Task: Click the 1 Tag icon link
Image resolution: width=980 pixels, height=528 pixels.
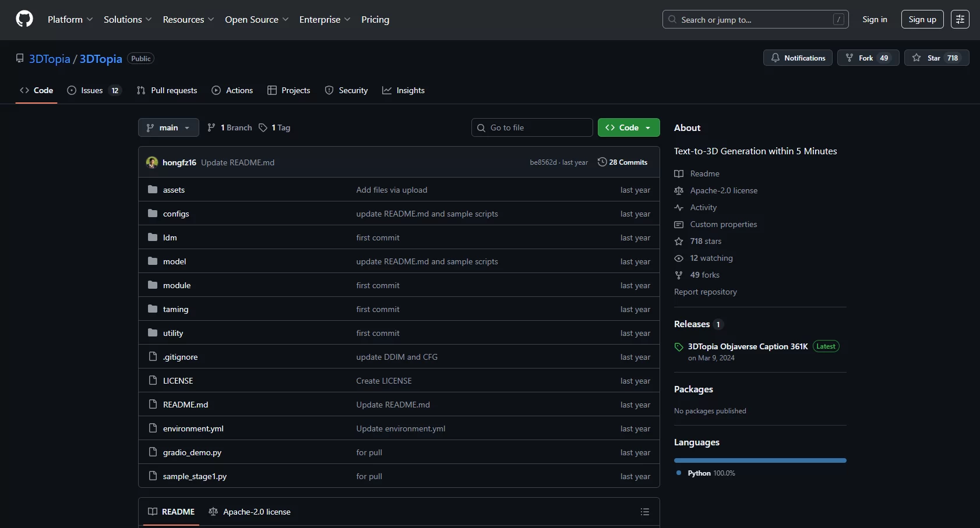Action: [x=274, y=127]
